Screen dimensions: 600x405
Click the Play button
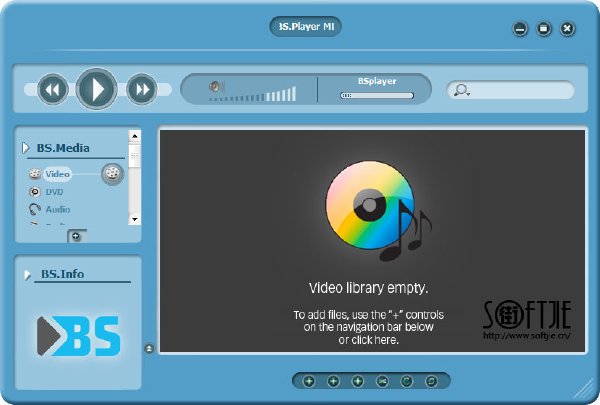click(96, 89)
